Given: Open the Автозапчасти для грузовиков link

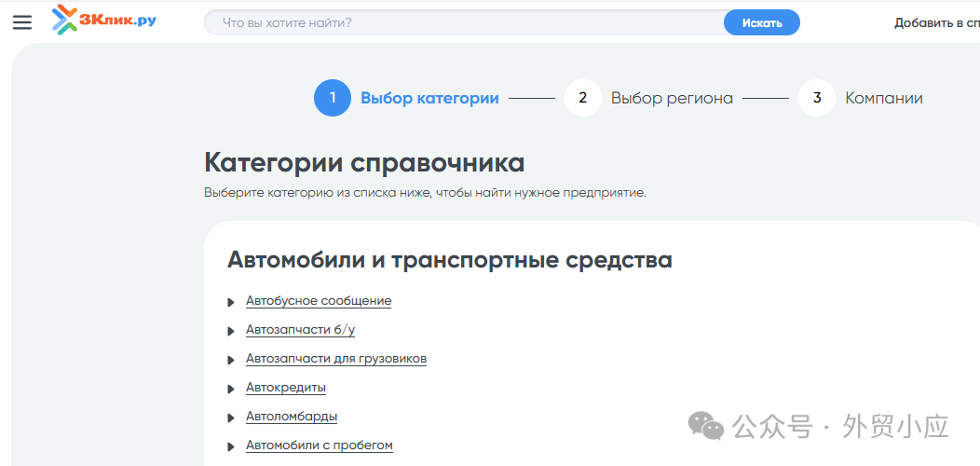Looking at the screenshot, I should (336, 359).
